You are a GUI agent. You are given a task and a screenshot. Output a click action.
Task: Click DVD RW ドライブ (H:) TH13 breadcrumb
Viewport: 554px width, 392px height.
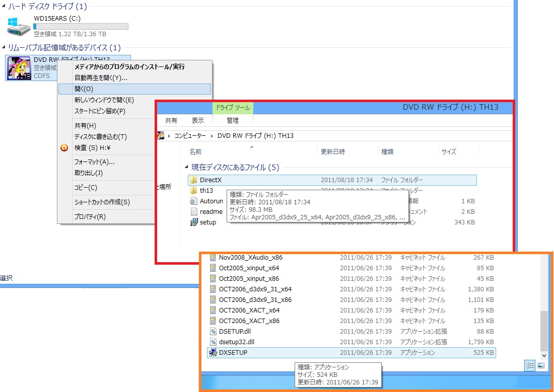tap(255, 136)
